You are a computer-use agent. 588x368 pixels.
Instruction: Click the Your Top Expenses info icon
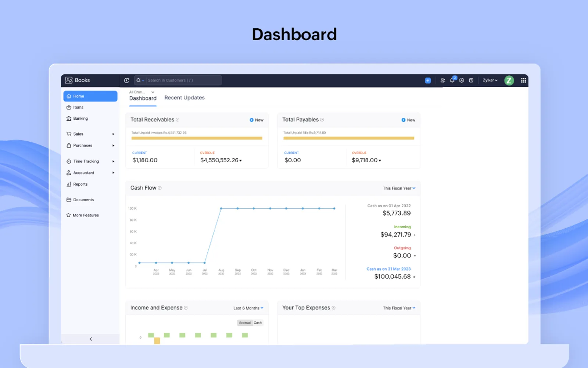click(x=333, y=308)
